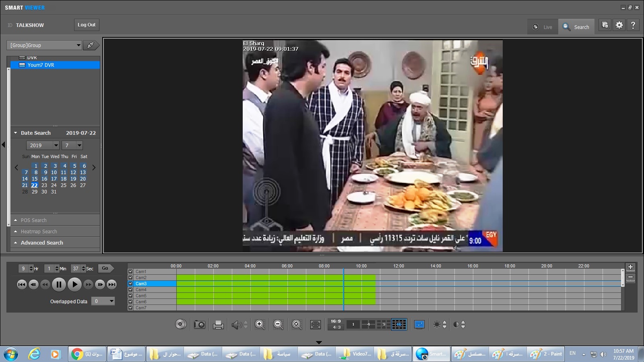The image size is (644, 362).
Task: Skip to the end of recording
Action: pos(112,284)
